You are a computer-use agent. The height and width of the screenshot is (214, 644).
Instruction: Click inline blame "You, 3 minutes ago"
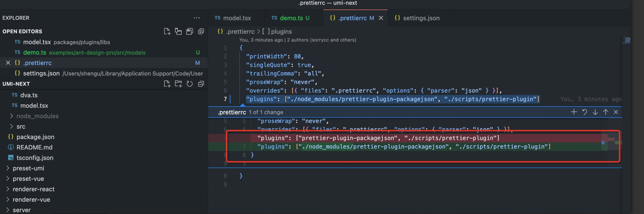pos(591,99)
